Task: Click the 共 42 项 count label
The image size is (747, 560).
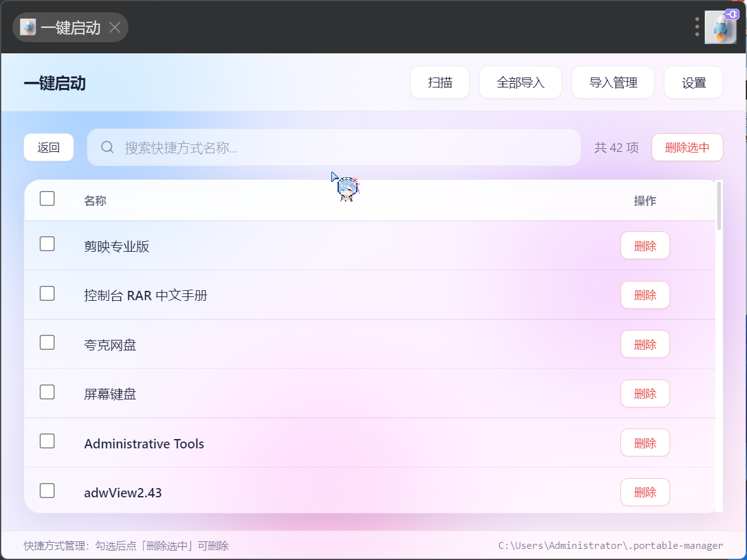Action: 616,148
